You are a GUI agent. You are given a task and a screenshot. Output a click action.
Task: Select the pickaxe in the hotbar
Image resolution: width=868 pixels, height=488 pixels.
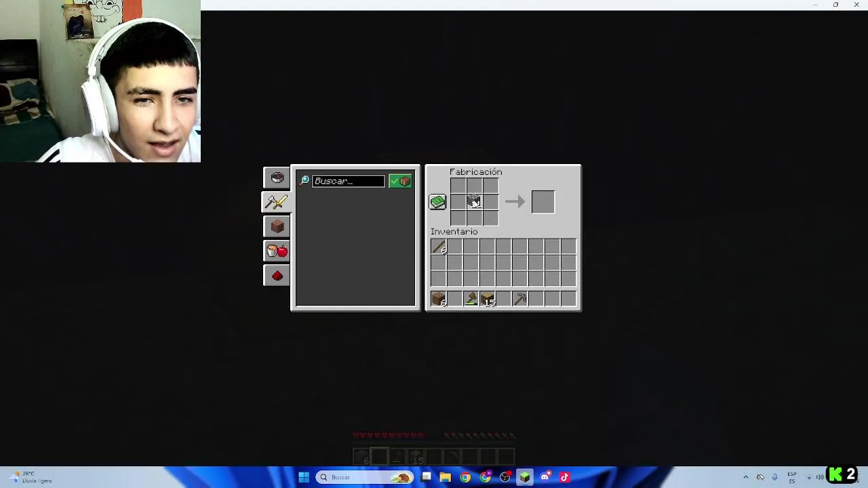(520, 299)
